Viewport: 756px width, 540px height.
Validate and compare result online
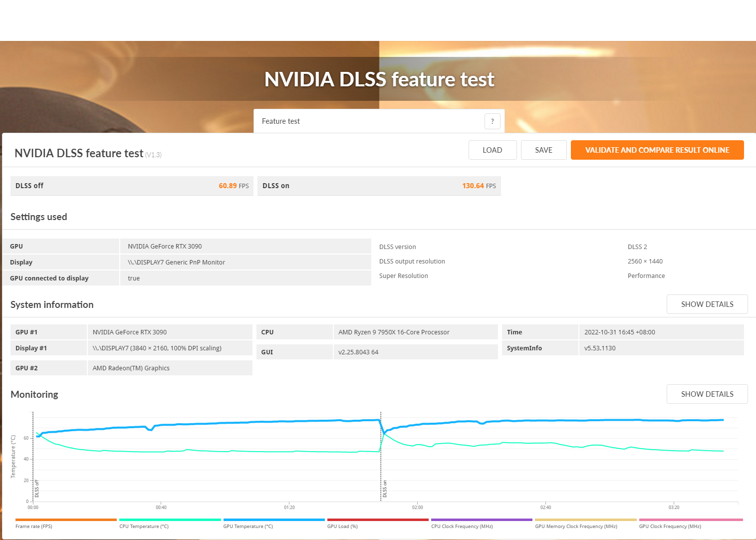point(657,150)
